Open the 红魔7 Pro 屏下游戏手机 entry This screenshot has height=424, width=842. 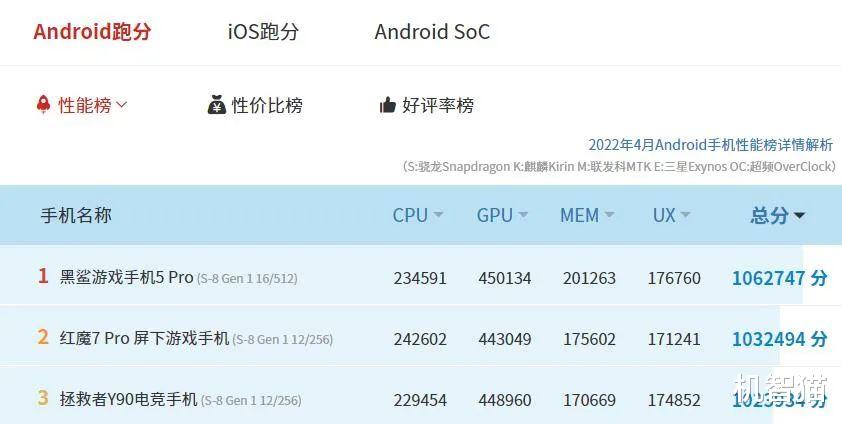coord(144,339)
